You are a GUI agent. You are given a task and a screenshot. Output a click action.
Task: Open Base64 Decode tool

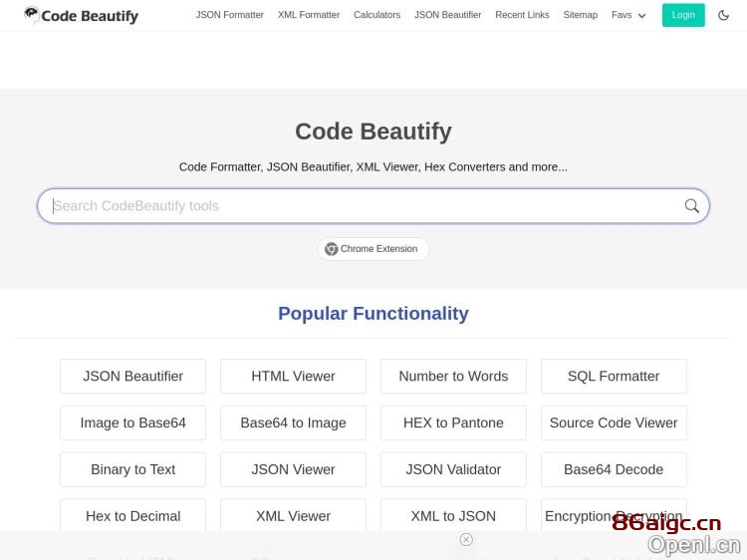tap(614, 469)
